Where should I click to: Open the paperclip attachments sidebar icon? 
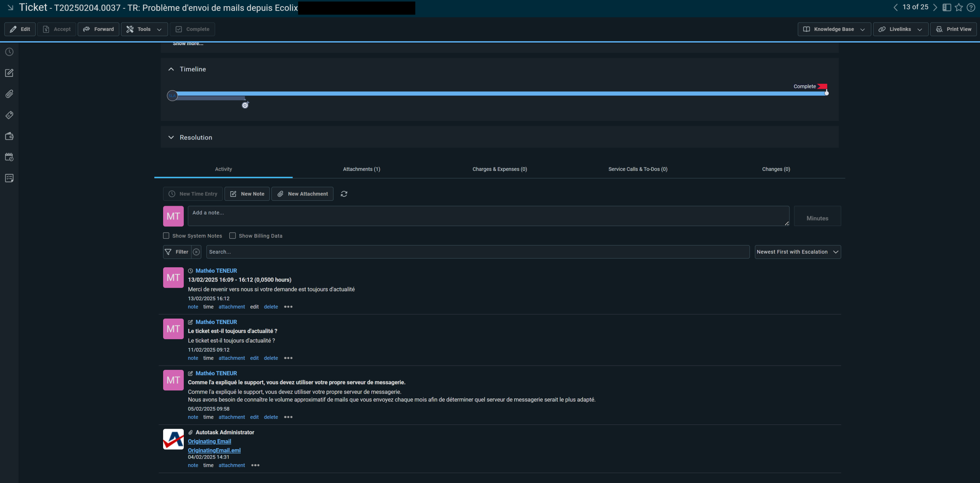[x=9, y=94]
